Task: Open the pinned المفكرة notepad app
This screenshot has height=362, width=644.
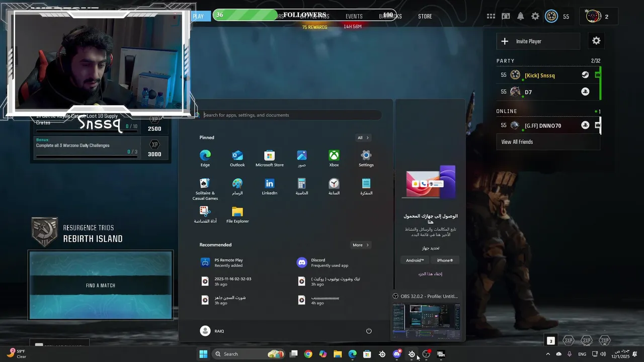Action: point(366,187)
